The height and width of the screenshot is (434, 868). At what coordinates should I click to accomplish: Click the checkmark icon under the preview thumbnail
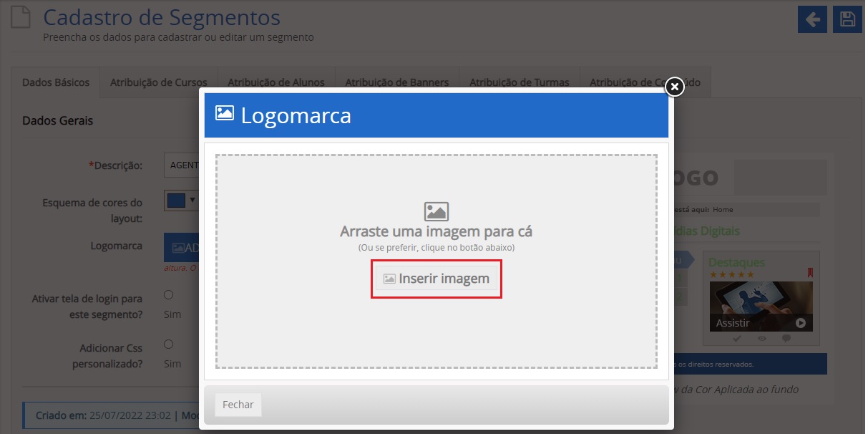coord(738,338)
